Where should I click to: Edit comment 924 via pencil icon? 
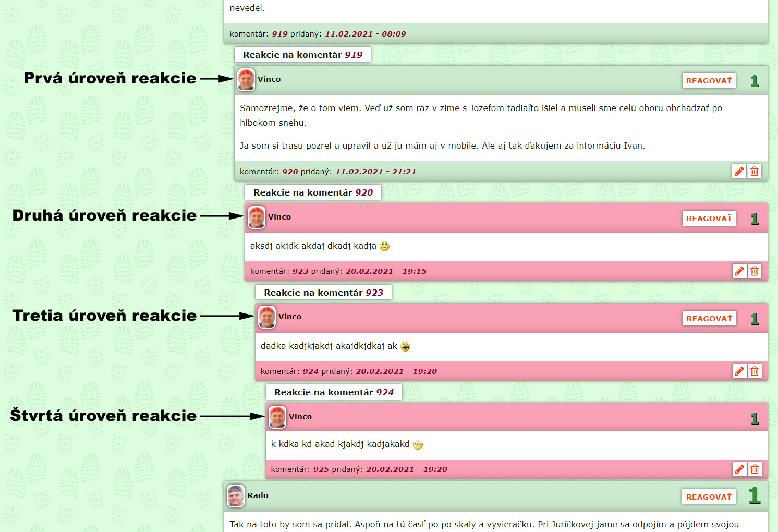click(x=739, y=371)
